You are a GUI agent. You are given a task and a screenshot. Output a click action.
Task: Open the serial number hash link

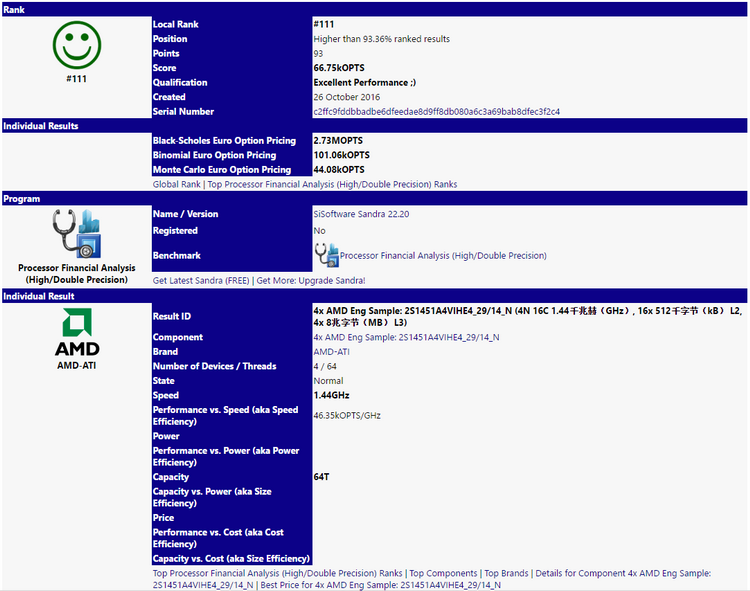click(436, 112)
